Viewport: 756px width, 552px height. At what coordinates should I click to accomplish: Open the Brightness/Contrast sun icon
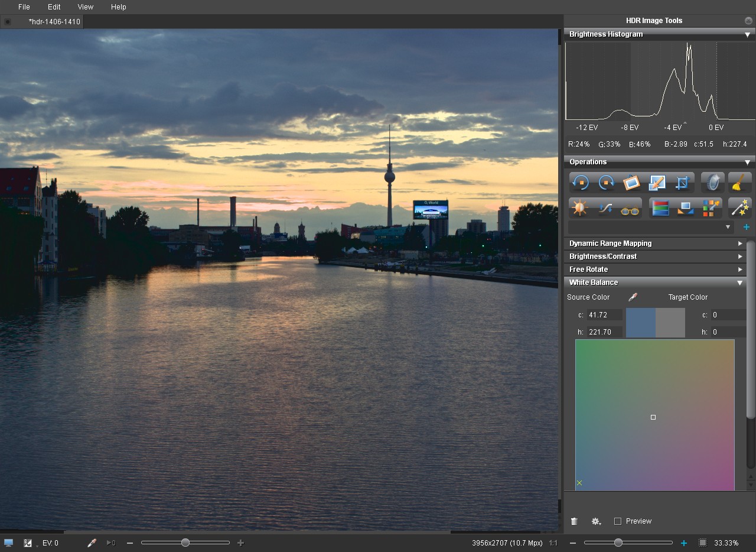click(580, 208)
